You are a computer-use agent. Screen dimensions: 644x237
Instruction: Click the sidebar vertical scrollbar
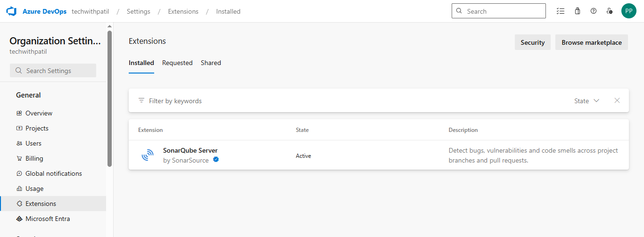pyautogui.click(x=110, y=99)
